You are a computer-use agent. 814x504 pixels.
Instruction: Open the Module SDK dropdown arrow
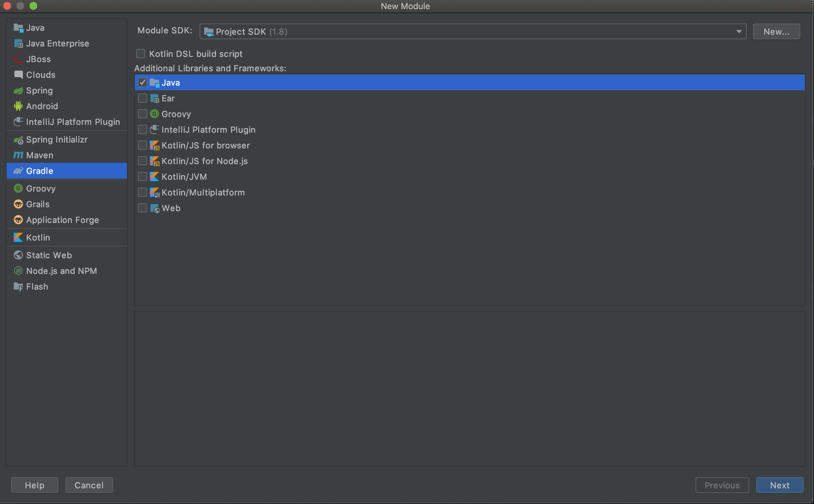(x=739, y=32)
